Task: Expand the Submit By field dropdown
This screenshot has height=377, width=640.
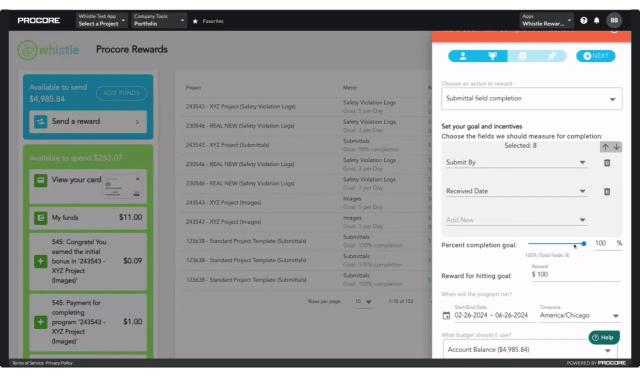Action: point(516,162)
